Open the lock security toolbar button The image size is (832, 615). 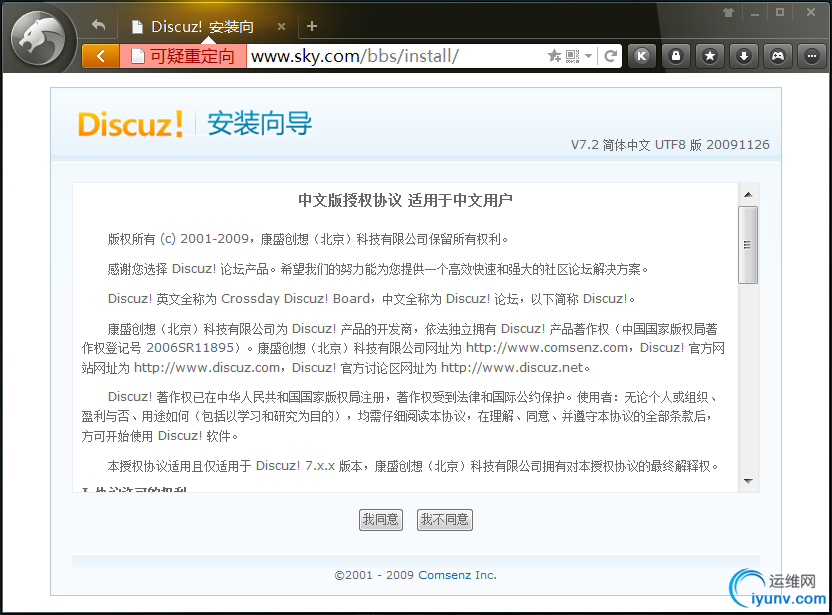(675, 56)
